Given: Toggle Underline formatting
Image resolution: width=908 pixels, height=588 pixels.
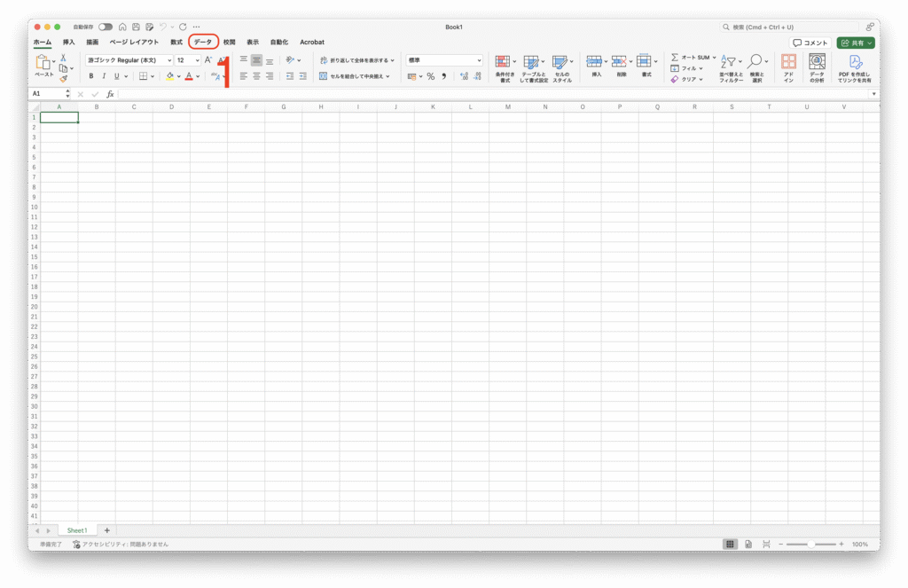Looking at the screenshot, I should (116, 76).
